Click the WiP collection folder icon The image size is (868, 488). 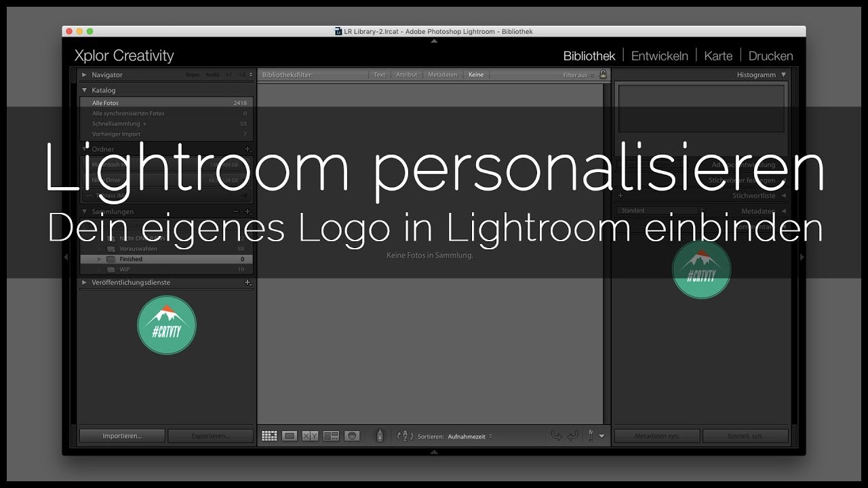click(111, 270)
